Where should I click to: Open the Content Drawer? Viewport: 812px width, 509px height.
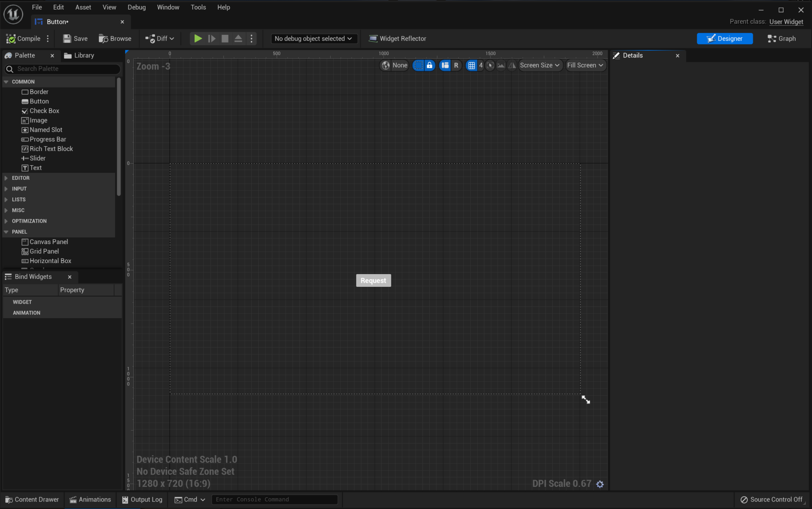(x=32, y=499)
